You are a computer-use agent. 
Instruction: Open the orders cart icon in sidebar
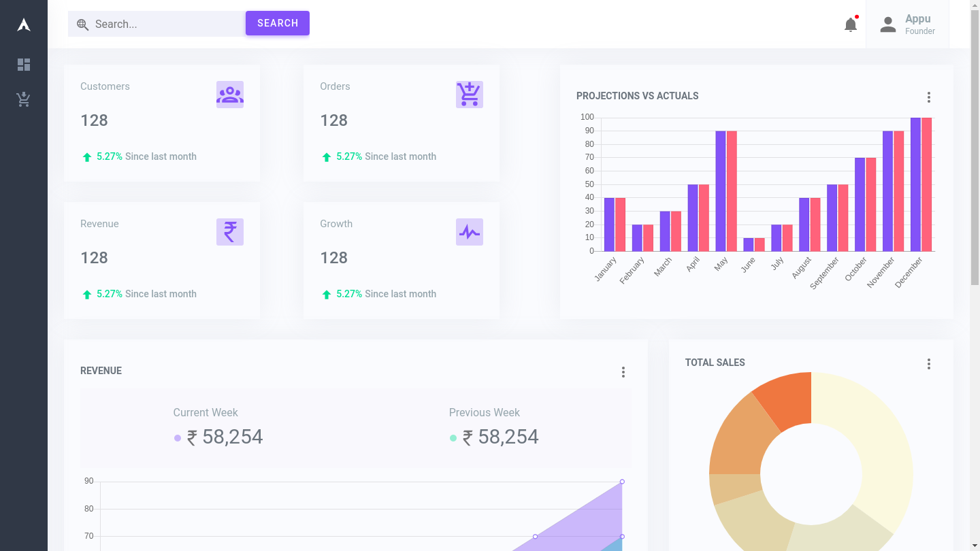[x=24, y=100]
